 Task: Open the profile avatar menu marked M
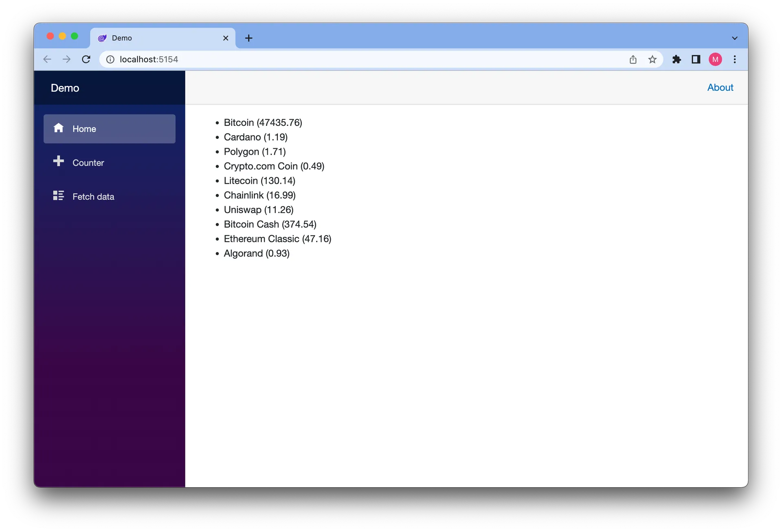pyautogui.click(x=716, y=59)
